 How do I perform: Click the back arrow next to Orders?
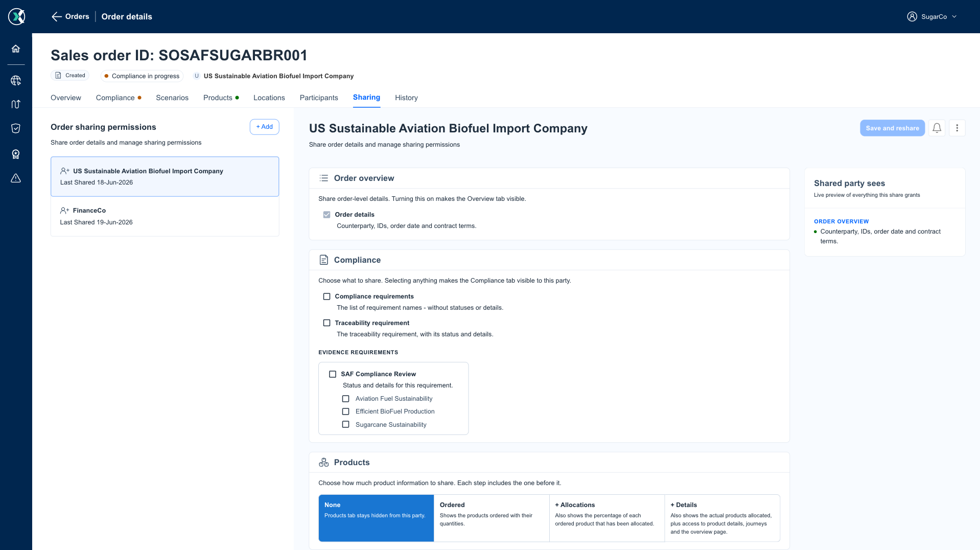coord(56,17)
